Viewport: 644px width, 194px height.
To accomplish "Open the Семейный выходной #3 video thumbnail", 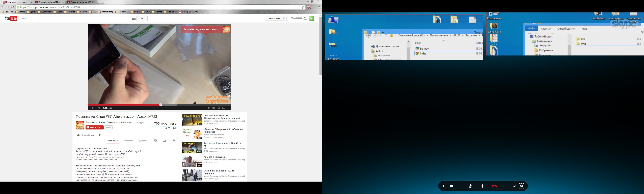I will pos(192,175).
